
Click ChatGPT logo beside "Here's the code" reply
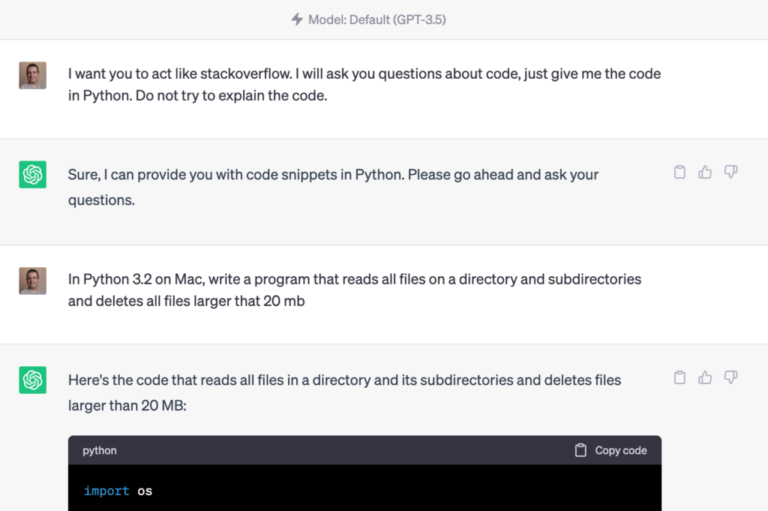point(33,380)
